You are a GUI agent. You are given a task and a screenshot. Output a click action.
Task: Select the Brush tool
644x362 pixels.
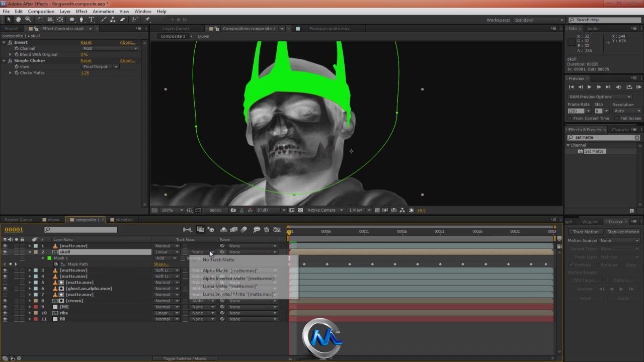[x=104, y=20]
